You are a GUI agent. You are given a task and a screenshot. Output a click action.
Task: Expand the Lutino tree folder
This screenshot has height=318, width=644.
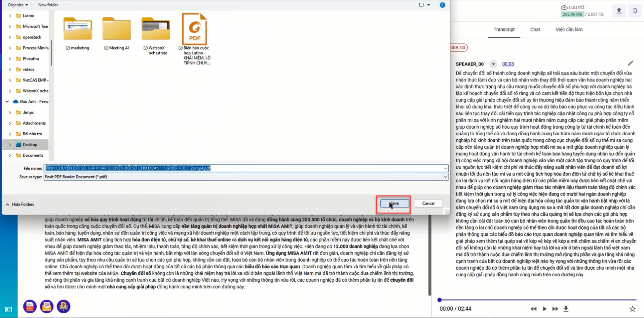coord(10,16)
